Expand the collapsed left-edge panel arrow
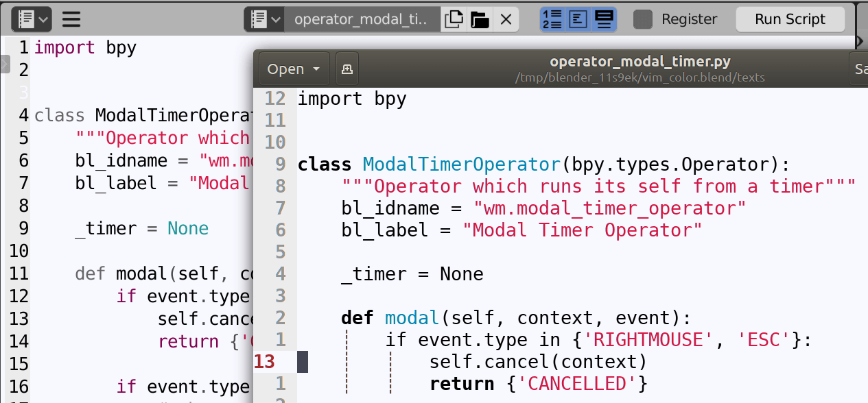868x403 pixels. pyautogui.click(x=3, y=65)
